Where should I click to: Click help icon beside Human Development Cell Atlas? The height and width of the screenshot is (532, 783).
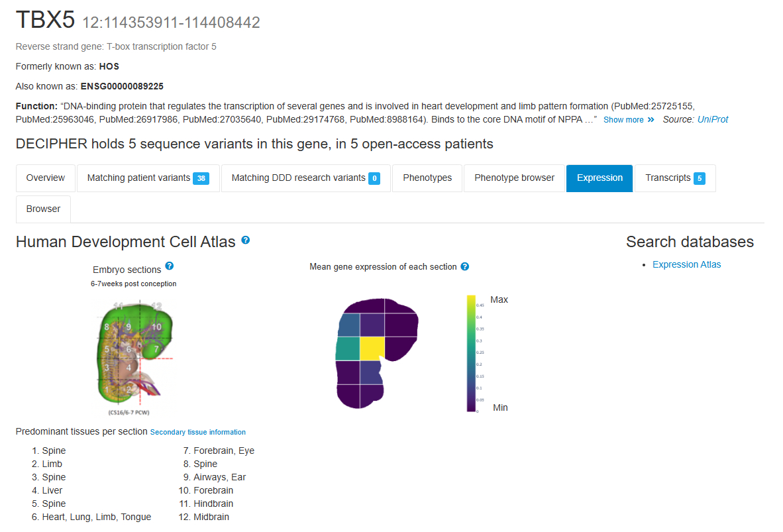pos(246,240)
